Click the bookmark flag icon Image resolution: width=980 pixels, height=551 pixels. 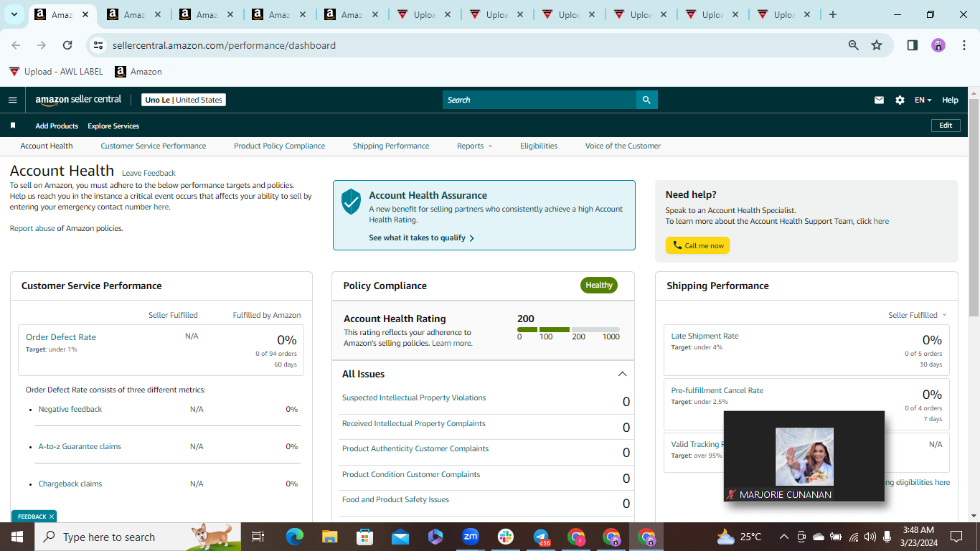13,126
